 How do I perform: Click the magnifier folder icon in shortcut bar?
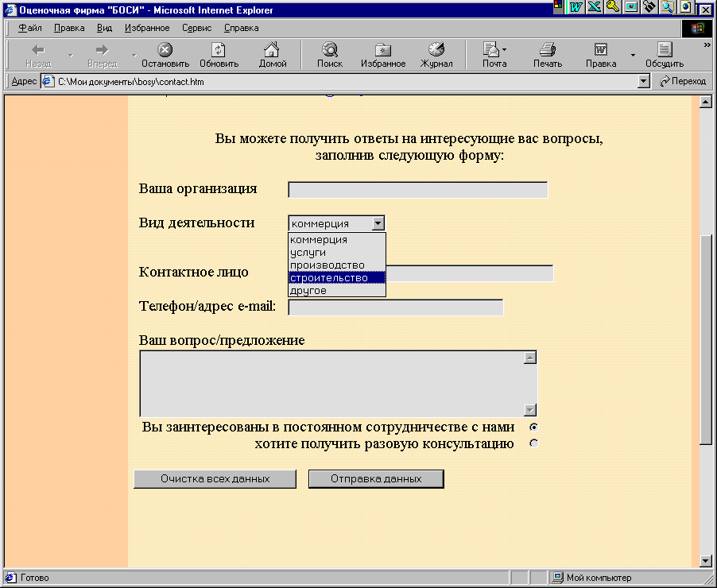point(668,7)
